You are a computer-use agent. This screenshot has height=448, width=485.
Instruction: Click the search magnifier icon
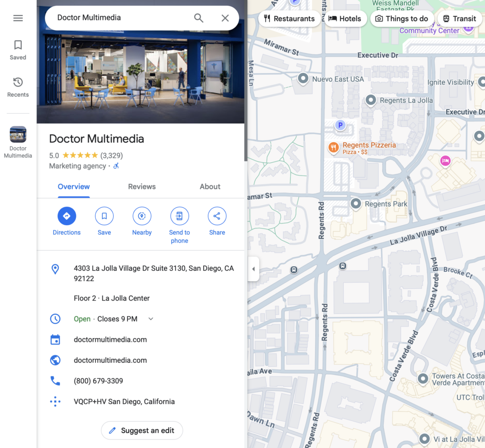(198, 18)
